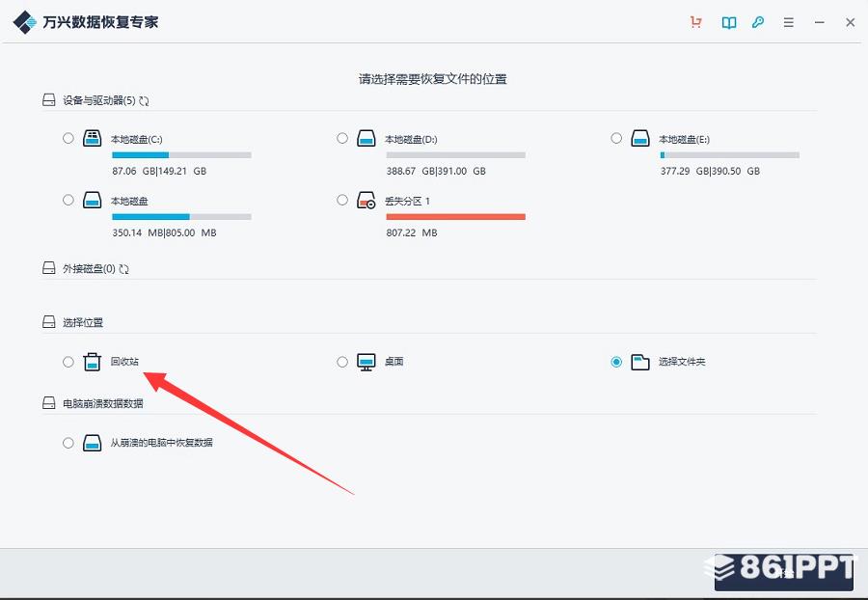Click the 设备与驱动器(5) heading
This screenshot has height=600, width=868.
(99, 100)
